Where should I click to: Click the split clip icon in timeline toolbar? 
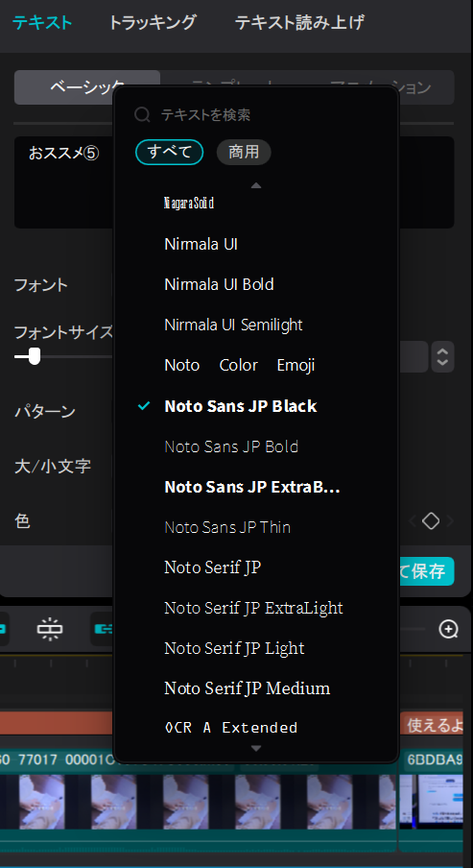coord(50,629)
